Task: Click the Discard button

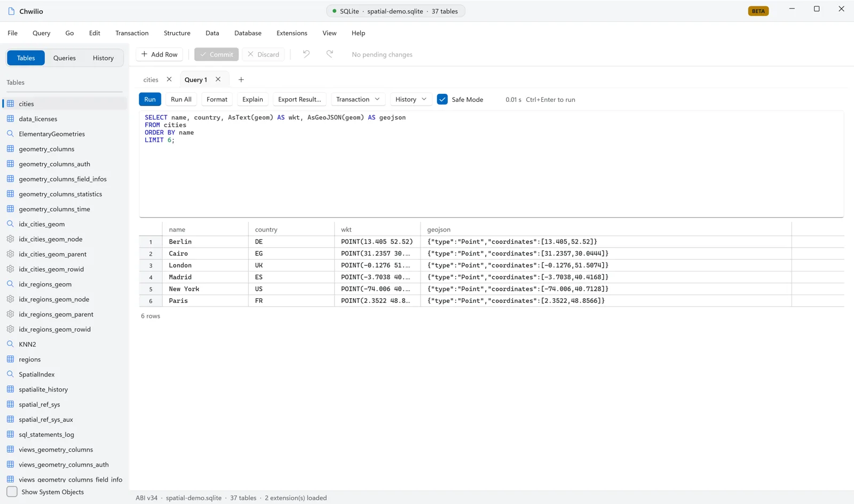Action: click(x=264, y=54)
